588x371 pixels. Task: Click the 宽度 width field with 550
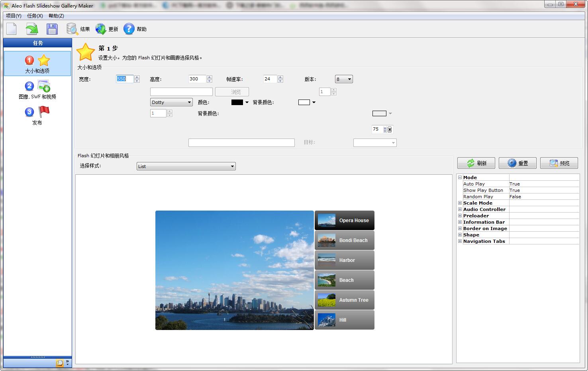click(x=125, y=79)
